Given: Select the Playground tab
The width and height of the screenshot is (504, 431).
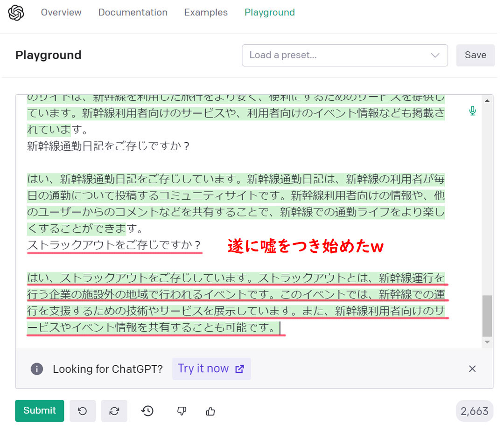Looking at the screenshot, I should click(269, 13).
